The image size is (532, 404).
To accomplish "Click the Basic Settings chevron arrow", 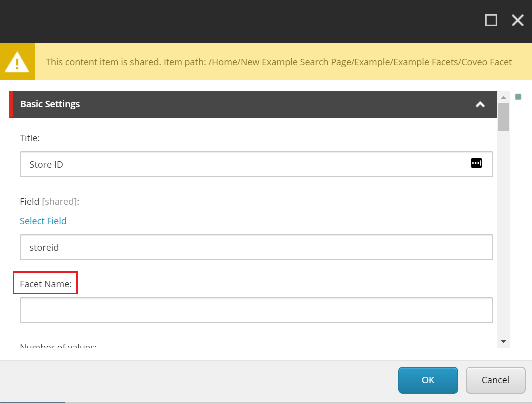I will pos(480,104).
